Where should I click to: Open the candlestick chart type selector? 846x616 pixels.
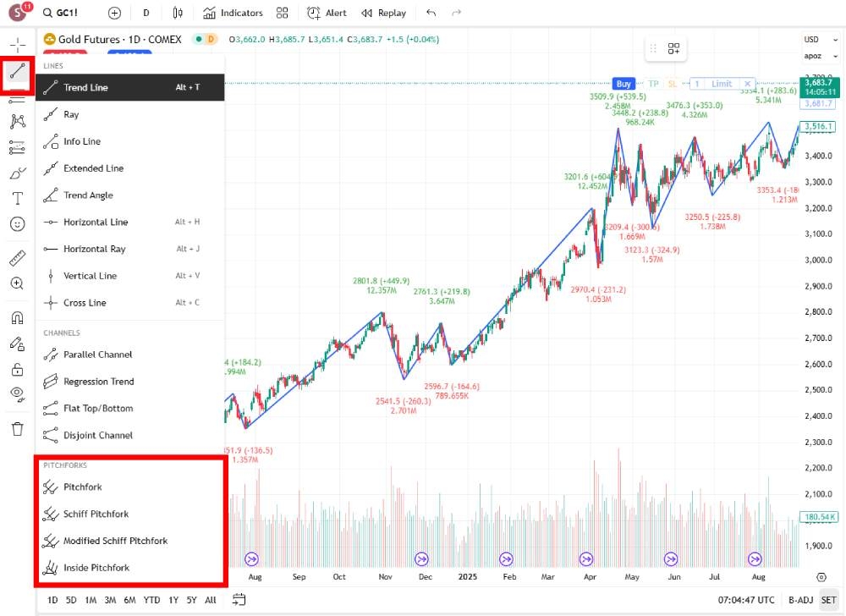178,13
